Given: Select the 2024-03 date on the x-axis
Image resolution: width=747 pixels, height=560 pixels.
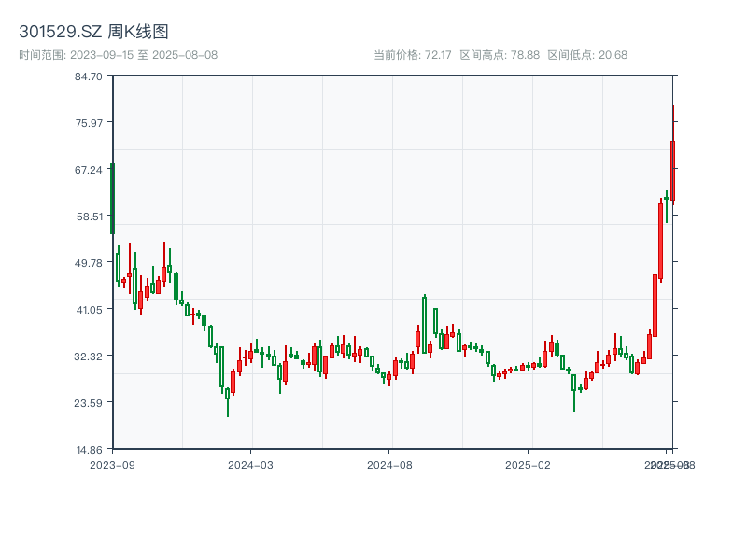Looking at the screenshot, I should click(251, 464).
